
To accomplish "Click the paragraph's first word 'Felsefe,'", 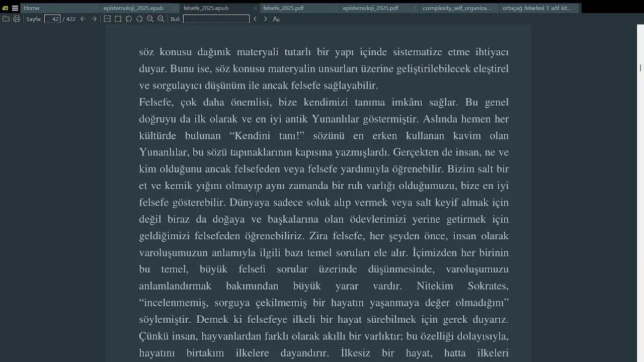I will coord(156,103).
